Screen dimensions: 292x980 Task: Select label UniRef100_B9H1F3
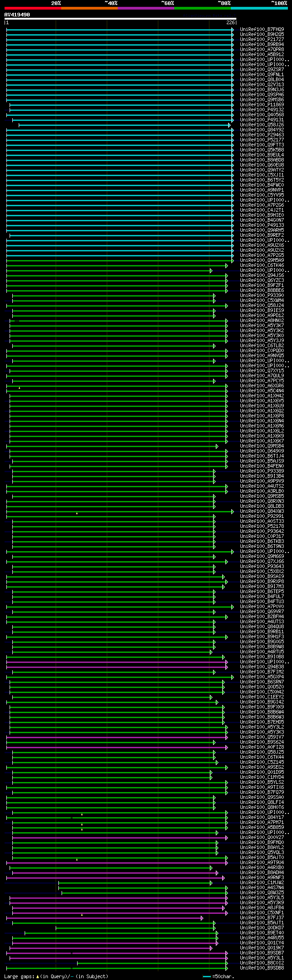pyautogui.click(x=262, y=636)
